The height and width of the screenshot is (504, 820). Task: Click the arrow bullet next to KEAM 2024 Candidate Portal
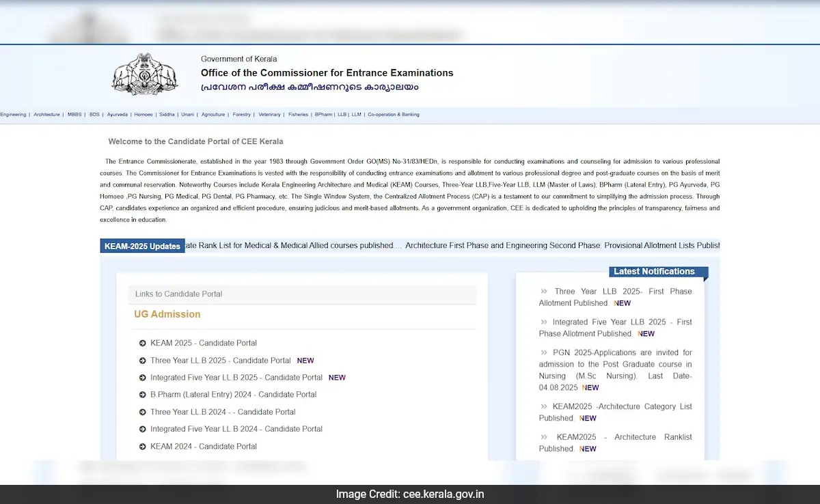(x=141, y=446)
